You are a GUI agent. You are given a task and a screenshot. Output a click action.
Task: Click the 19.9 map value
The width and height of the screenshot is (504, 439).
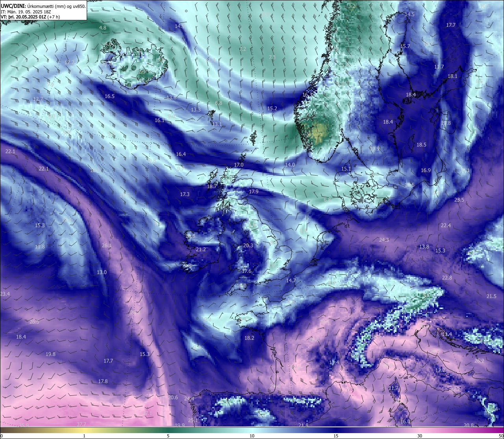point(180,425)
